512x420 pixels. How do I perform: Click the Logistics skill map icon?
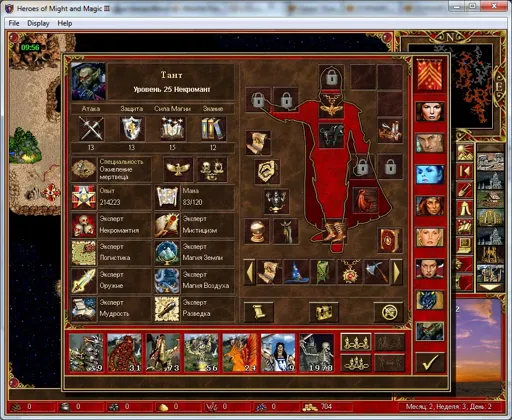pyautogui.click(x=83, y=253)
